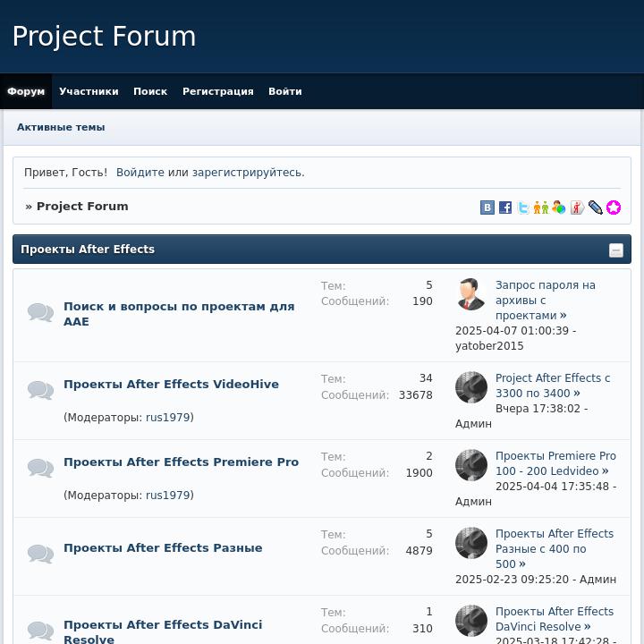Viewport: 644px width, 644px height.
Task: Click the greeting text Привет, Гость!
Action: 65,173
